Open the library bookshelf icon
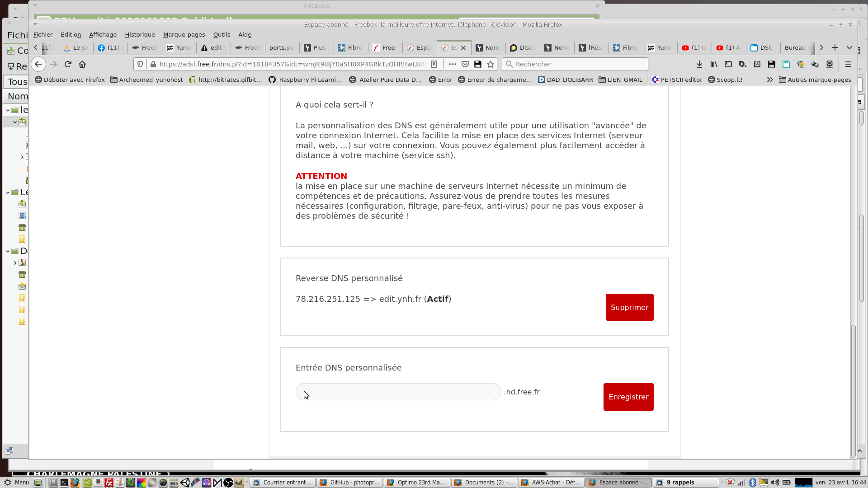Viewport: 868px width, 488px height. (714, 64)
